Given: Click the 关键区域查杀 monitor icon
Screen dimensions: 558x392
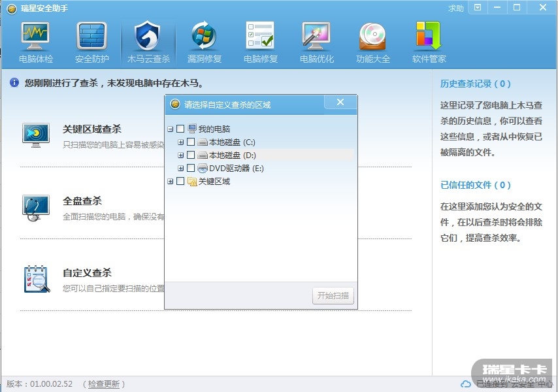Looking at the screenshot, I should (35, 135).
